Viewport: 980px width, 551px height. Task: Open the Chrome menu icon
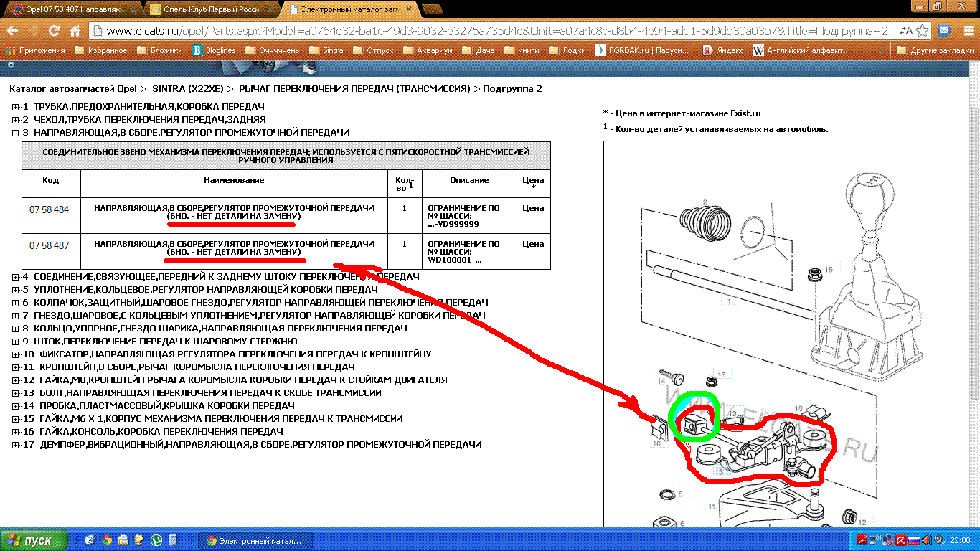(966, 31)
